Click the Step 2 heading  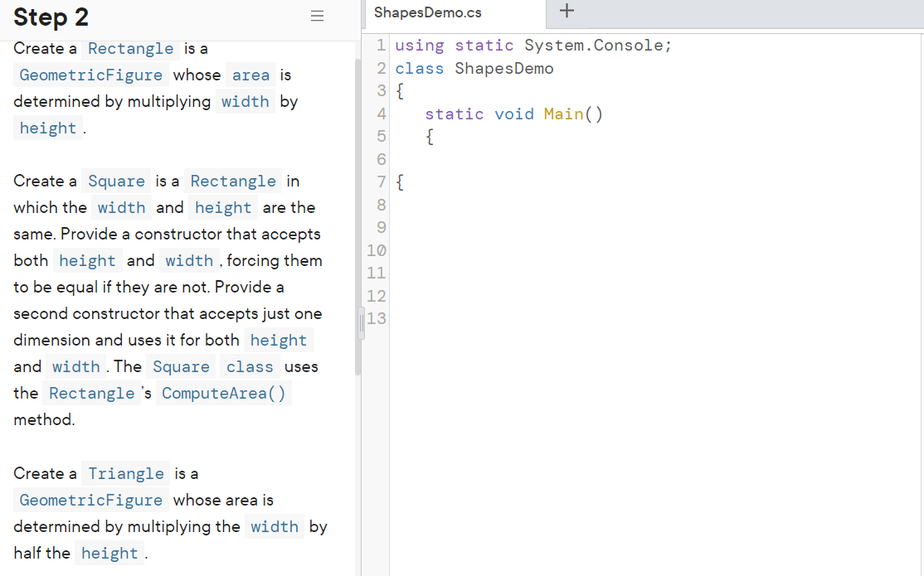coord(50,17)
